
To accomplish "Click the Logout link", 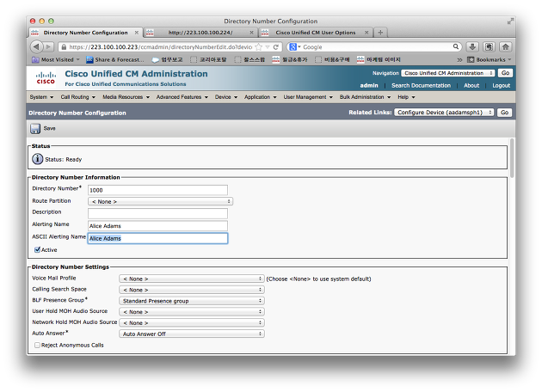I will coord(502,86).
